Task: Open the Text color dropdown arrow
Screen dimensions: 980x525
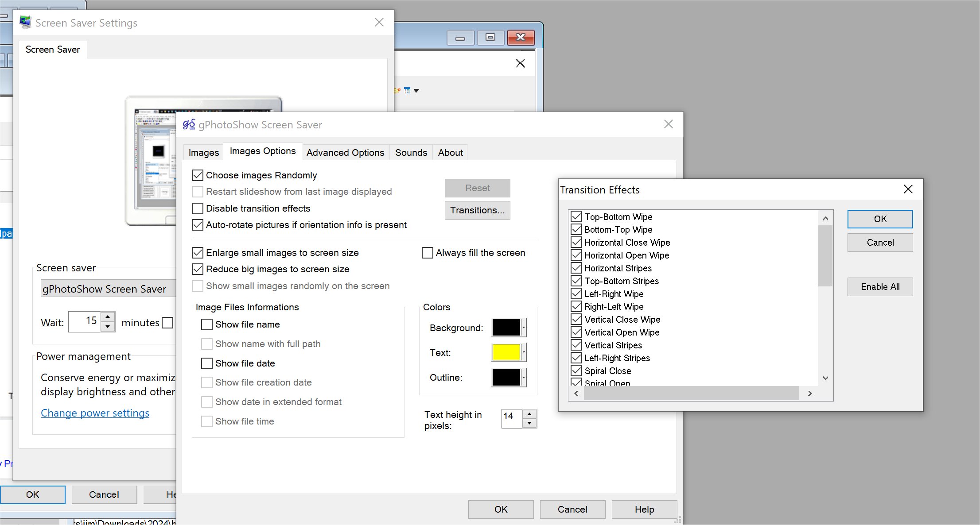Action: coord(524,352)
